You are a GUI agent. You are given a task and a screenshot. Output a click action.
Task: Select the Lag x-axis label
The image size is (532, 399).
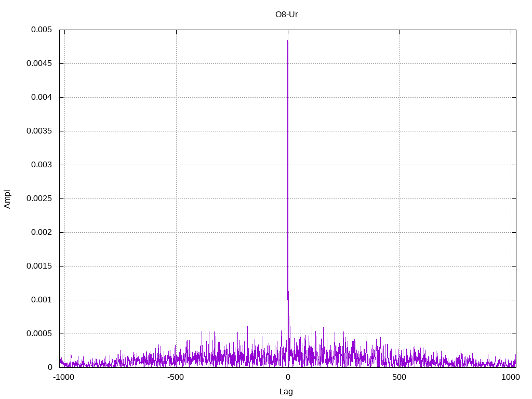pos(286,392)
